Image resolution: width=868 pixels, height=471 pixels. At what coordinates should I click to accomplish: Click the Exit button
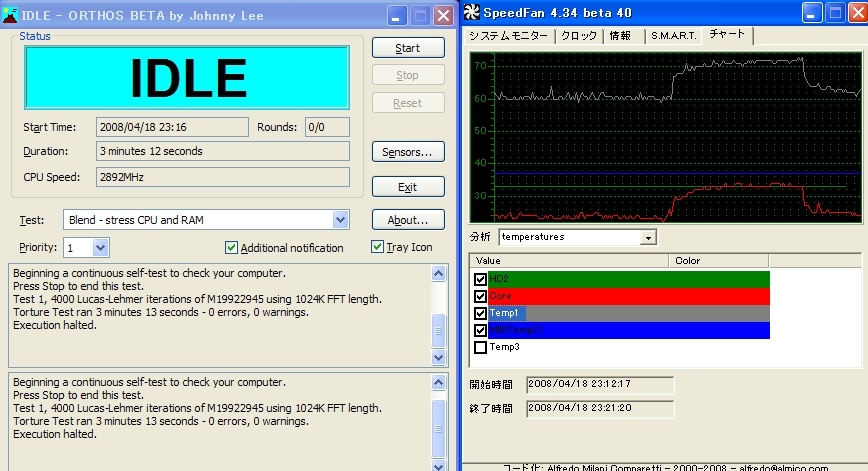point(408,187)
